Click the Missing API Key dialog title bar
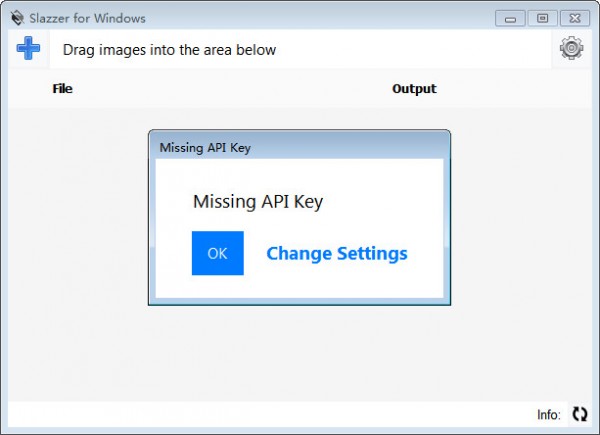 pos(300,147)
